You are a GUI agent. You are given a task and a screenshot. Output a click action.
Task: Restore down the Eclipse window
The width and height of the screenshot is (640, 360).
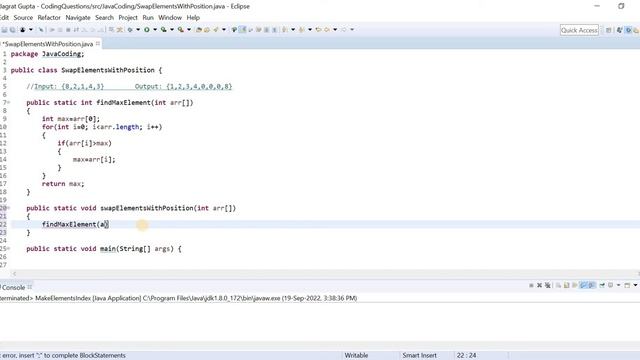[x=621, y=6]
